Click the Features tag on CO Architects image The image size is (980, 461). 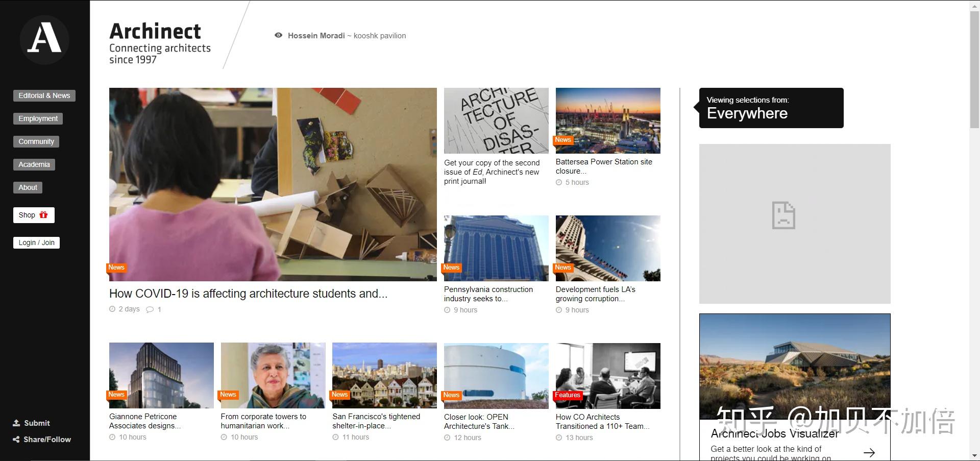click(568, 395)
